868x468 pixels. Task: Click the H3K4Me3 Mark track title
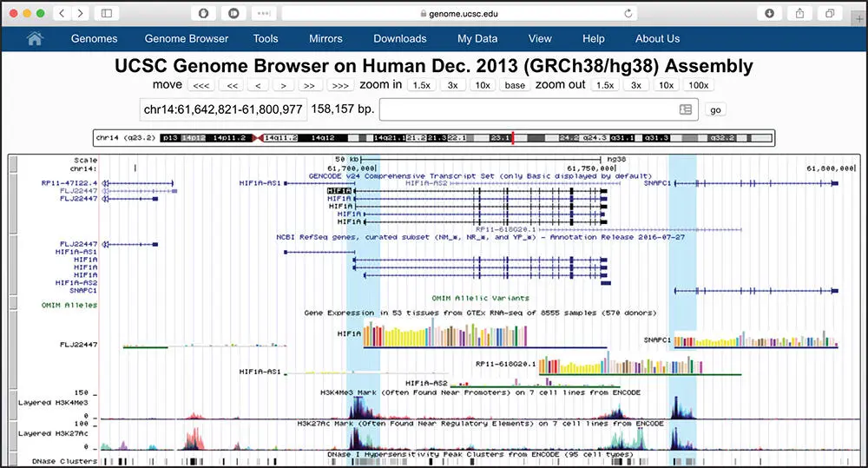(x=480, y=392)
